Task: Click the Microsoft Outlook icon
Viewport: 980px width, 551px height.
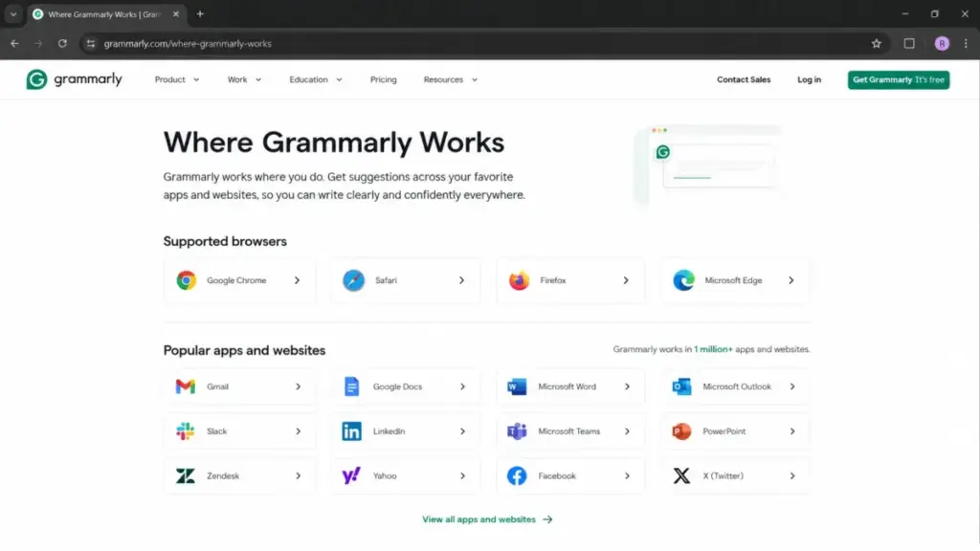Action: coord(681,386)
